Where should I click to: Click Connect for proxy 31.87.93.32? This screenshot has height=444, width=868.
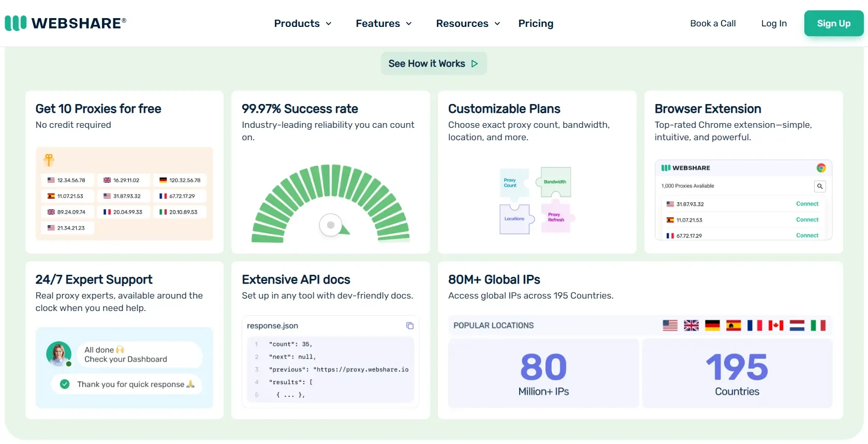(x=807, y=204)
